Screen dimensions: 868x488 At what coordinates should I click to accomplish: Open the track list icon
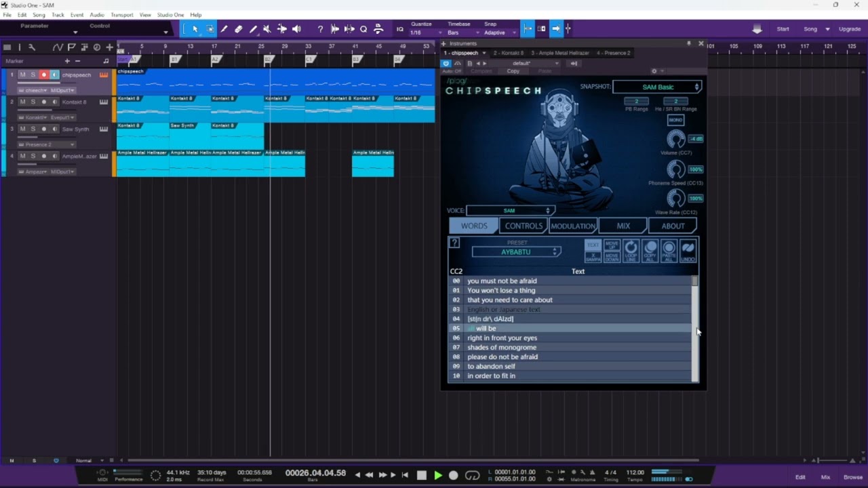[x=7, y=47]
